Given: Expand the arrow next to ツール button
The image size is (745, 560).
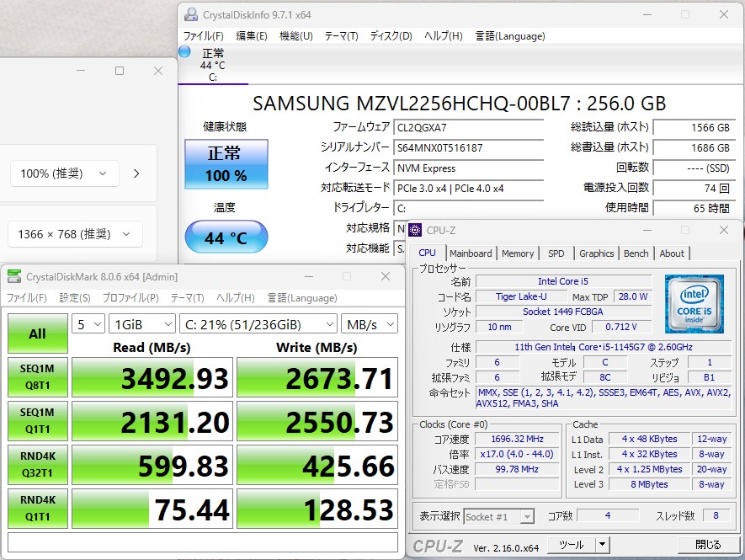Looking at the screenshot, I should [603, 545].
